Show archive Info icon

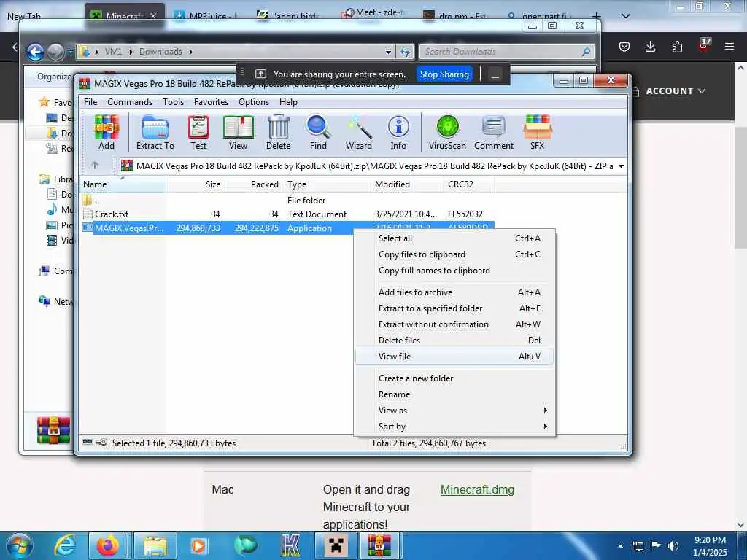[x=398, y=133]
